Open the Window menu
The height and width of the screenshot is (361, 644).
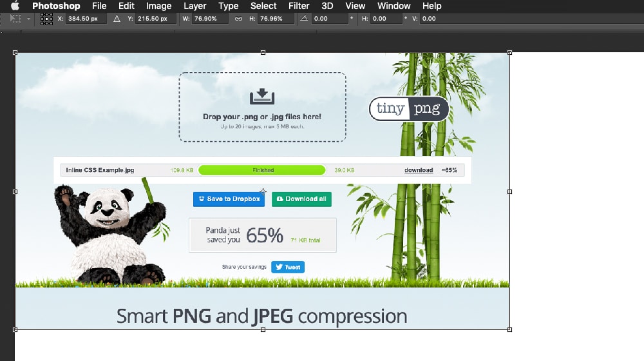tap(393, 6)
